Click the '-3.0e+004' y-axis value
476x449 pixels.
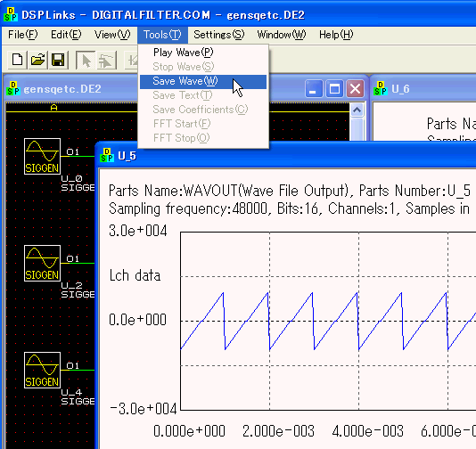(143, 409)
